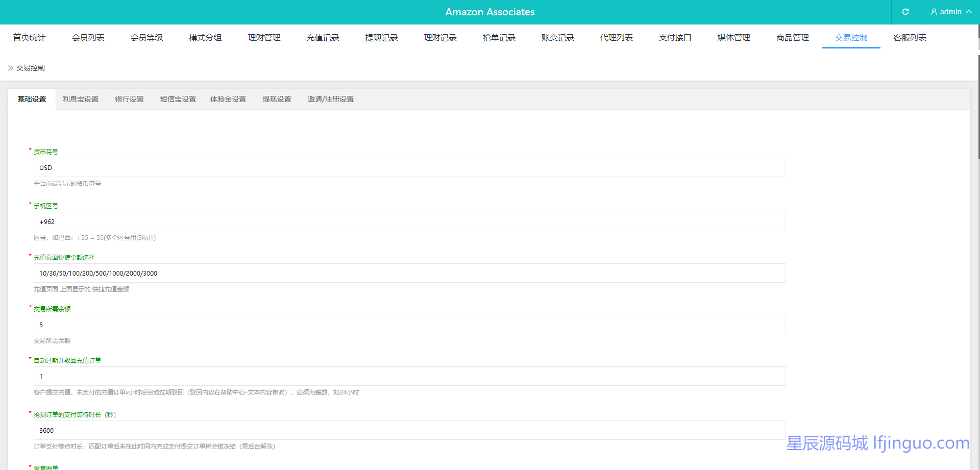Open the 邀请/注册设置 tab
Image resolution: width=980 pixels, height=470 pixels.
[x=330, y=99]
